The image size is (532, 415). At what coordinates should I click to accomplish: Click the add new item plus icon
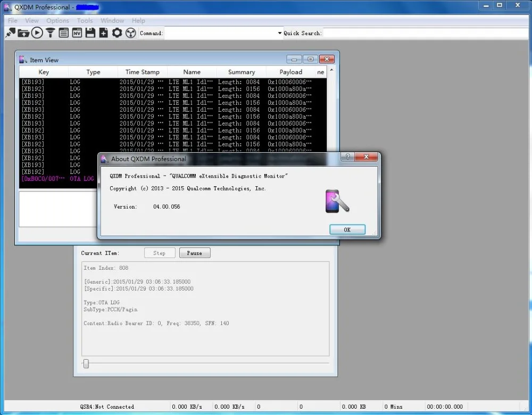click(103, 32)
